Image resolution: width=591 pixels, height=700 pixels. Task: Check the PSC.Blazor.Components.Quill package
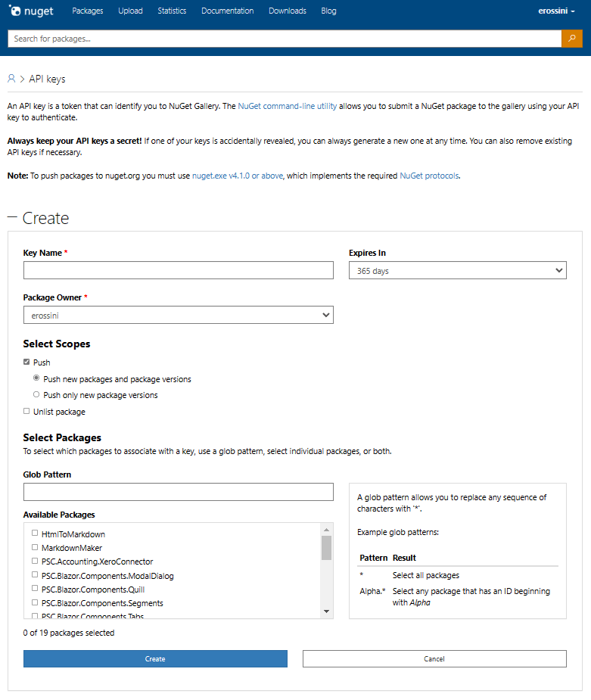(x=35, y=589)
